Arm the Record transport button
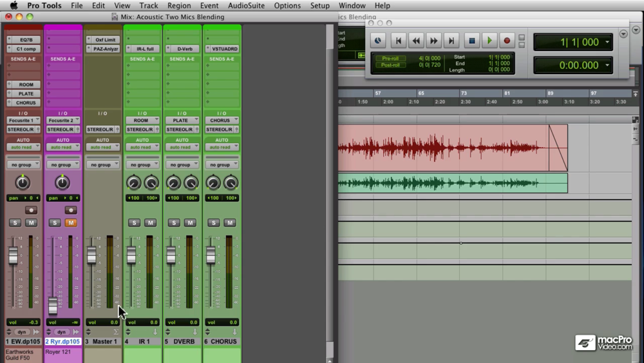The image size is (644, 363). [x=507, y=41]
